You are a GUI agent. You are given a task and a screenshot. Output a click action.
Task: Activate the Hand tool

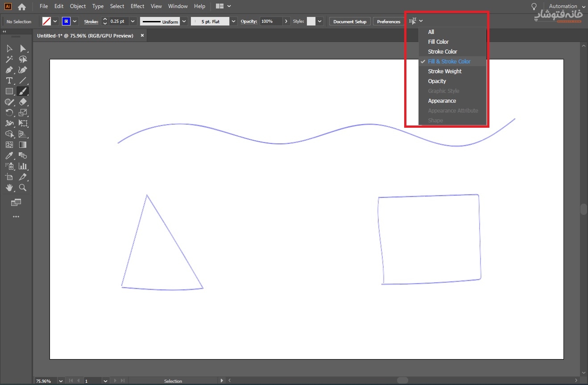(x=9, y=188)
